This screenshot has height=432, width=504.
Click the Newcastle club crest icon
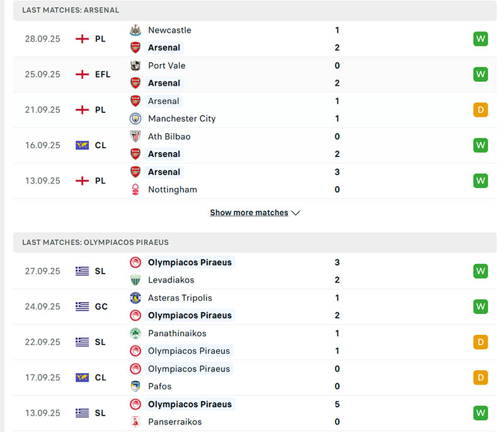click(135, 30)
